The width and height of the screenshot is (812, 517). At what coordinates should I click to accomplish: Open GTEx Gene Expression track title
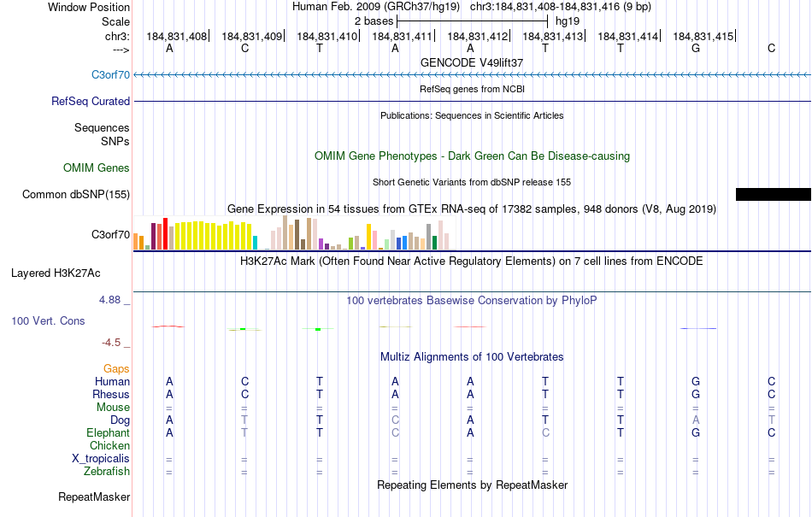pyautogui.click(x=472, y=209)
